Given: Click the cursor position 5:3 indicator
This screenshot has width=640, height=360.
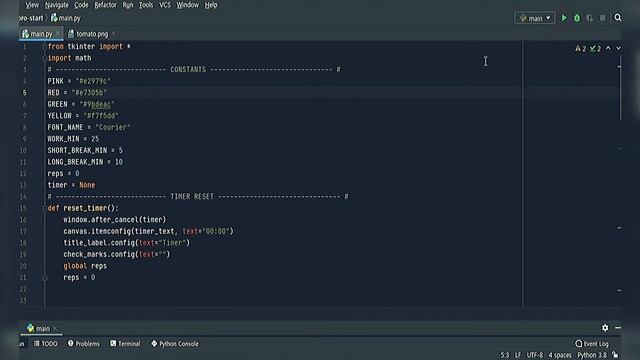Looking at the screenshot, I should click(x=505, y=355).
